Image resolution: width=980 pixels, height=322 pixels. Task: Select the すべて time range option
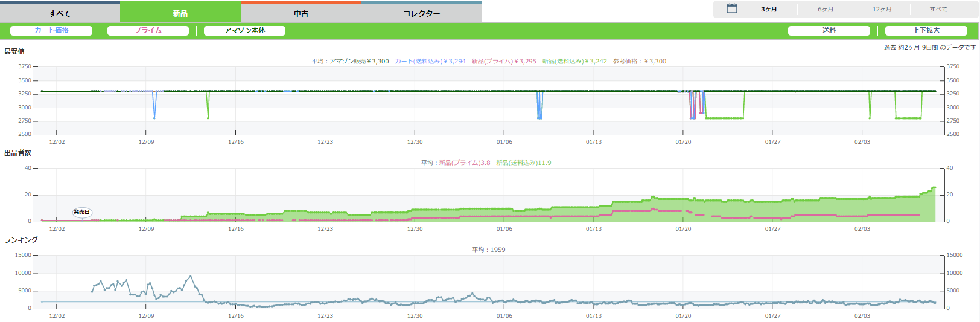(938, 9)
